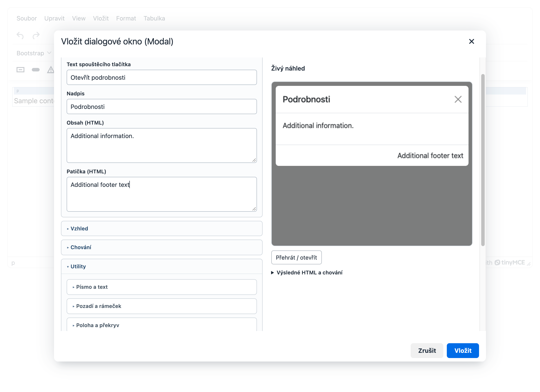
Task: Click the undo arrow in the editor toolbar
Action: pos(20,36)
